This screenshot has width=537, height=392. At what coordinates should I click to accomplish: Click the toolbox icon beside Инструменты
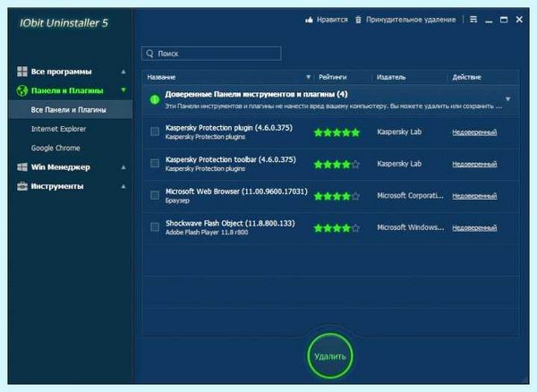coord(22,186)
